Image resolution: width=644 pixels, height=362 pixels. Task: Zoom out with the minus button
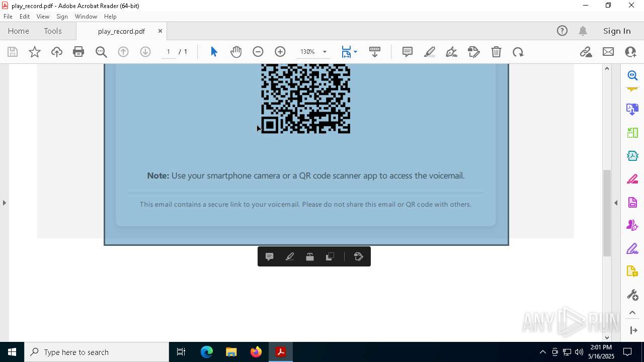click(x=258, y=52)
